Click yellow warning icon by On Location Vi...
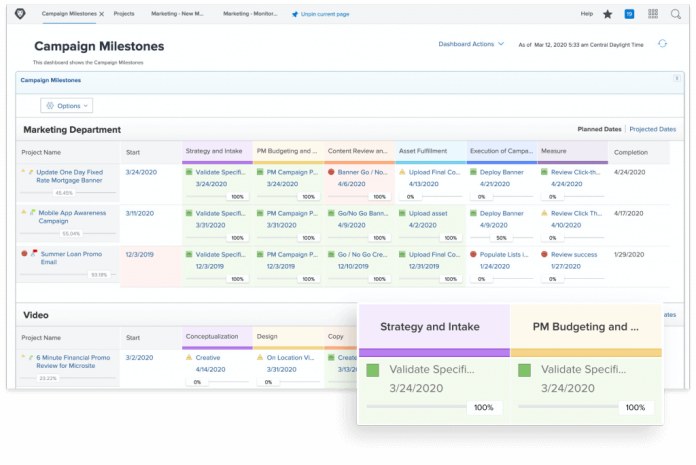The image size is (696, 465). point(260,357)
